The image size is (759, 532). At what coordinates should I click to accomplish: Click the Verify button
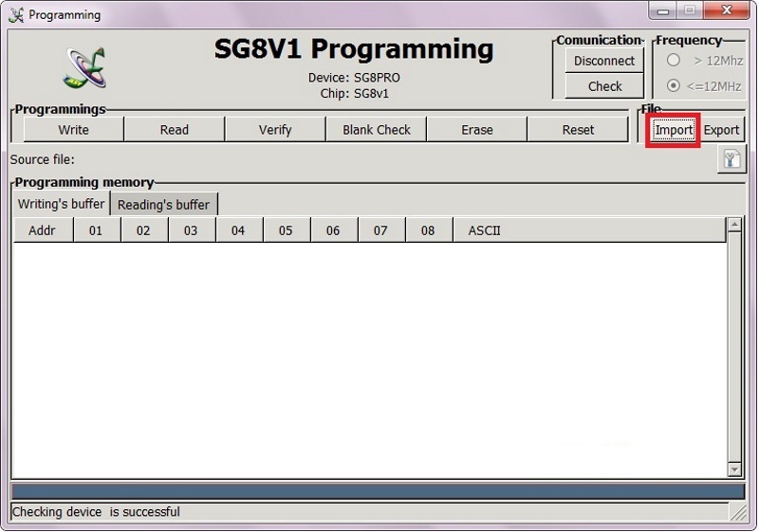pyautogui.click(x=275, y=130)
